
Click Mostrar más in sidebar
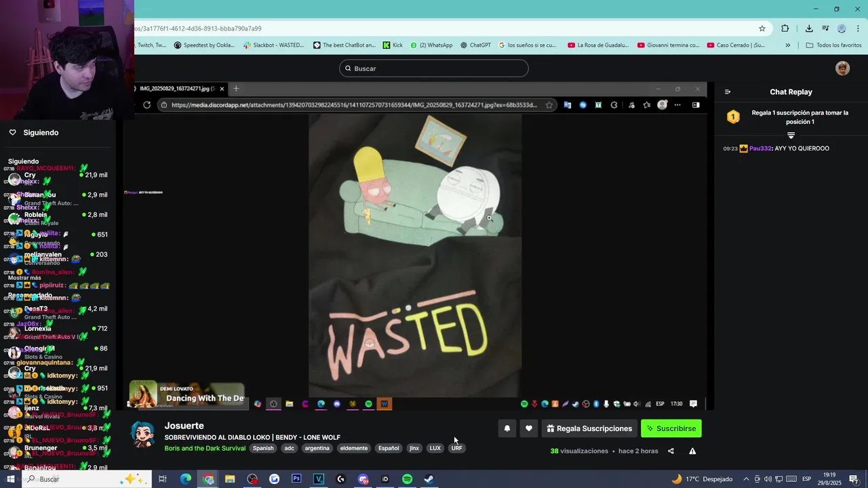click(x=24, y=278)
